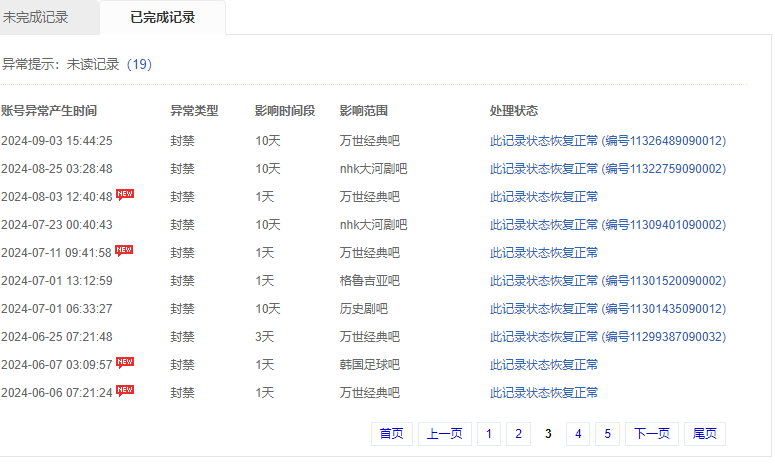Click 历史剧吧 in the scope column

pos(363,309)
